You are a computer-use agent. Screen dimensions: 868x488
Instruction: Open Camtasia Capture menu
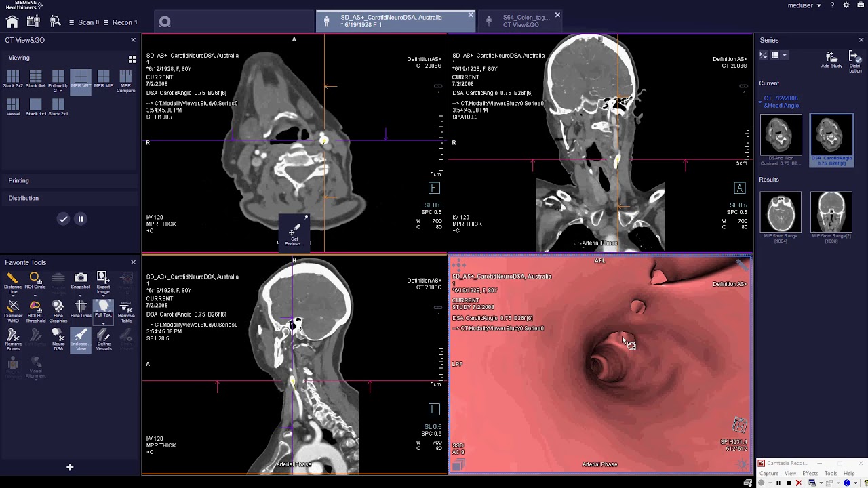tap(769, 473)
